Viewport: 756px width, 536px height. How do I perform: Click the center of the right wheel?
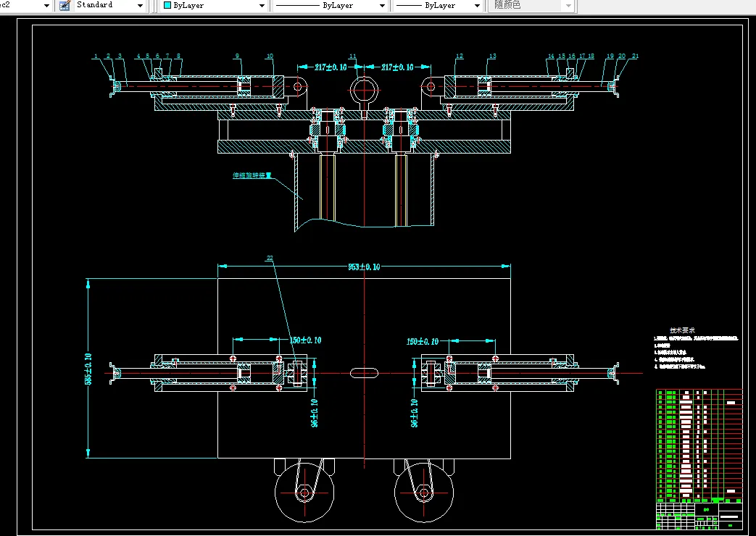[x=423, y=493]
